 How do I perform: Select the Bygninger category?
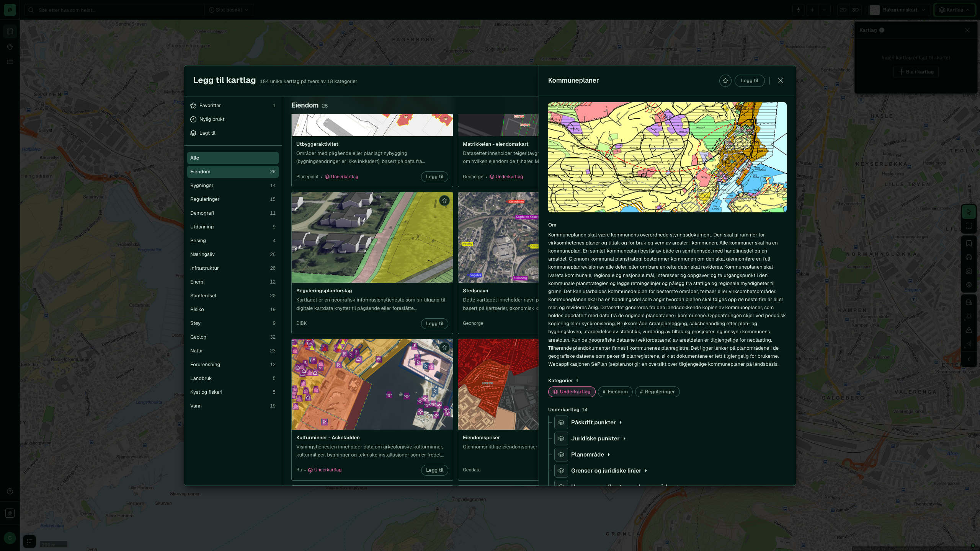(233, 186)
